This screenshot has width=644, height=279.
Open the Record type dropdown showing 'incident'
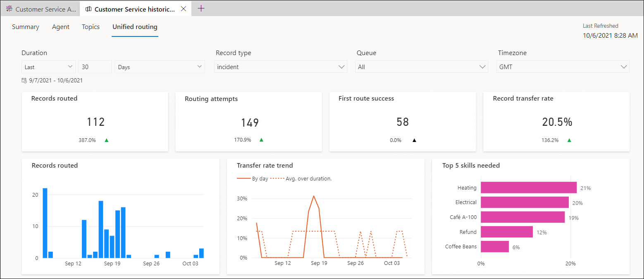tap(280, 67)
